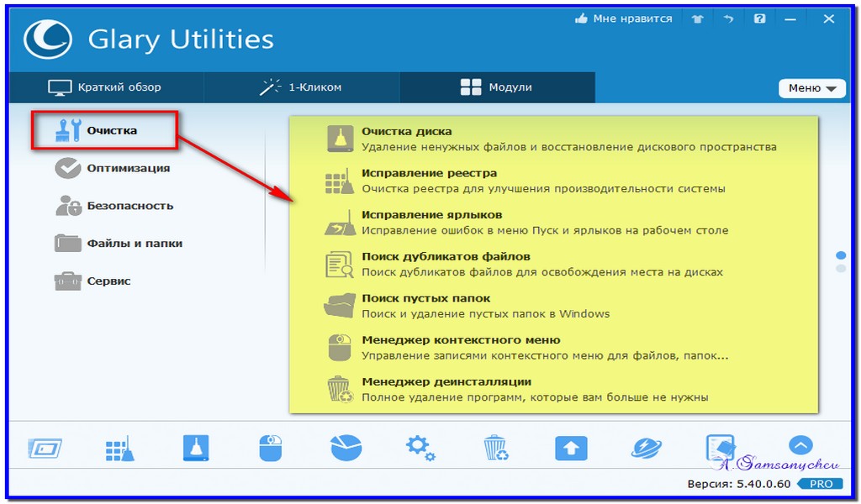Viewport: 861px width, 504px height.
Task: Collapse bottom toolbar with round chevron-up button
Action: click(x=800, y=445)
